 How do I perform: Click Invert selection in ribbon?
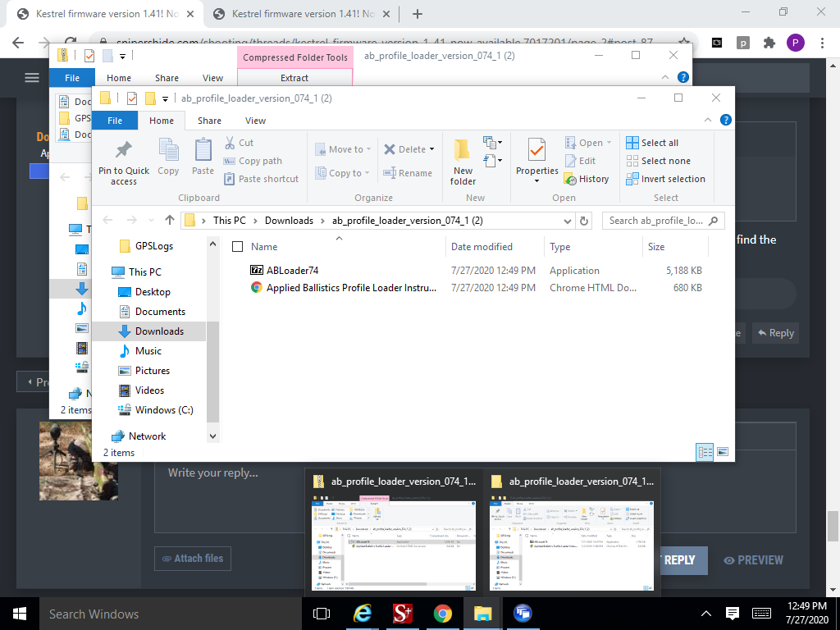point(666,179)
